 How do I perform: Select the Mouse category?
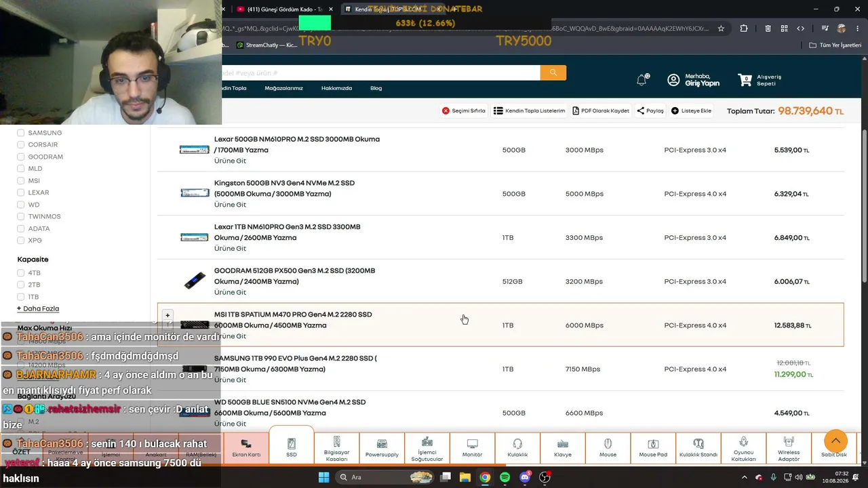(608, 448)
